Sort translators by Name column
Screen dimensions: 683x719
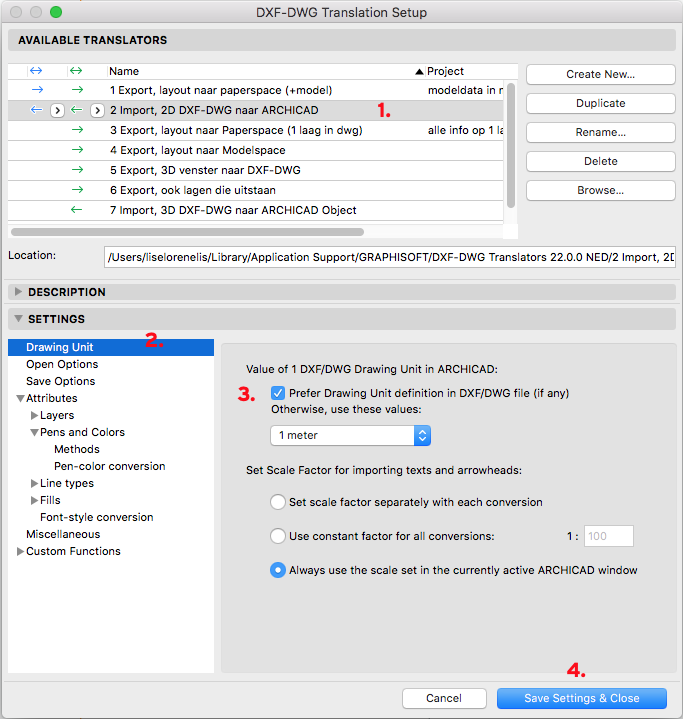124,71
